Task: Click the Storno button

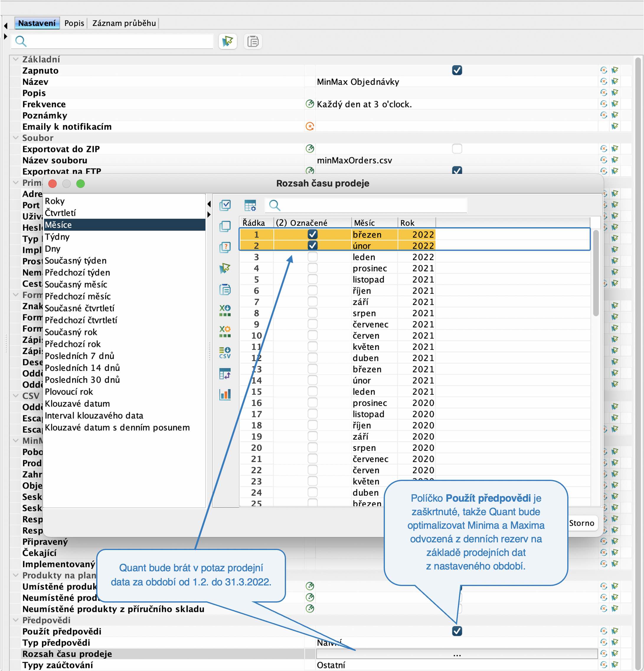Action: pyautogui.click(x=581, y=523)
